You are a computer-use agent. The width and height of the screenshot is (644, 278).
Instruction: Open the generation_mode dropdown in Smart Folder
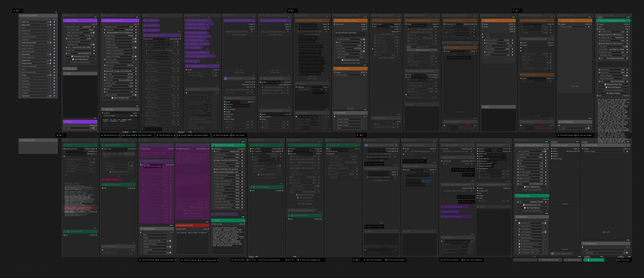80,27
